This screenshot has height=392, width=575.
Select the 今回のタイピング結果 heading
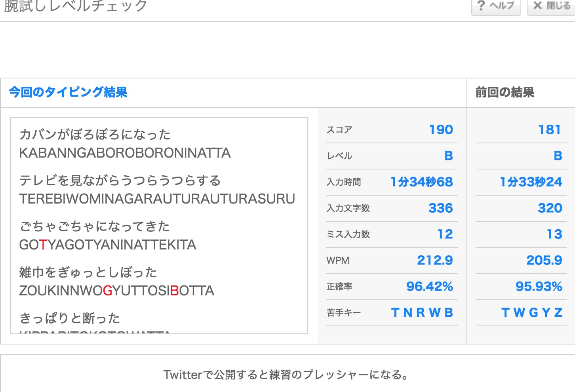[x=68, y=92]
